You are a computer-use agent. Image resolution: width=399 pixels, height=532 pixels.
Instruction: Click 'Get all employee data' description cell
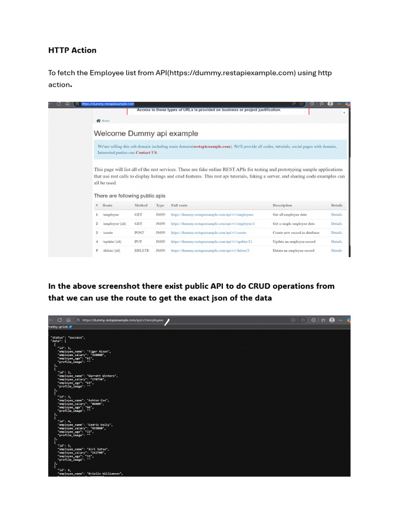point(289,215)
